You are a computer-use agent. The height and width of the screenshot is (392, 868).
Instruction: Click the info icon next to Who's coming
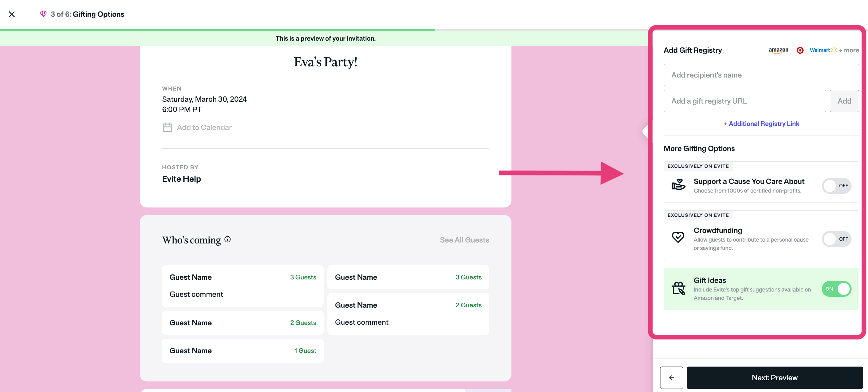tap(227, 239)
